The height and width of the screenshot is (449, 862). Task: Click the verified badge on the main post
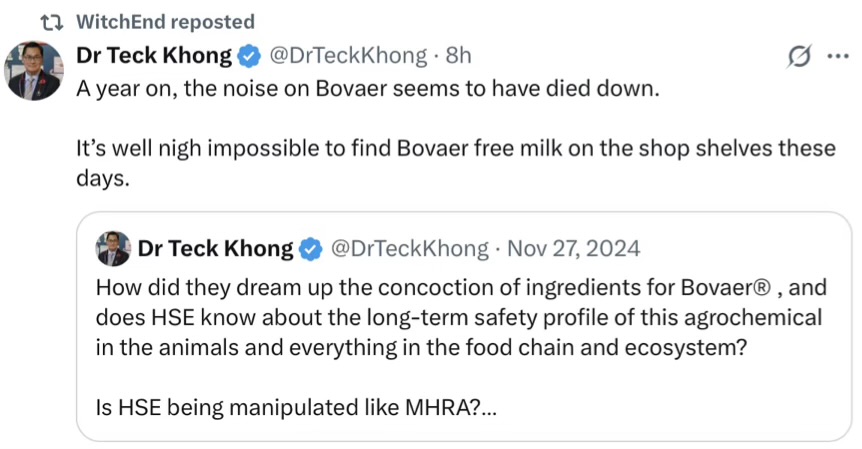[x=248, y=56]
